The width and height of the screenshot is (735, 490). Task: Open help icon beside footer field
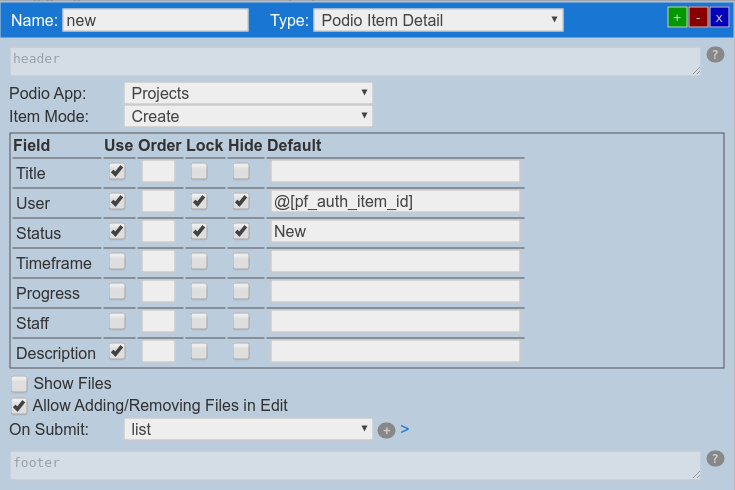(x=715, y=459)
